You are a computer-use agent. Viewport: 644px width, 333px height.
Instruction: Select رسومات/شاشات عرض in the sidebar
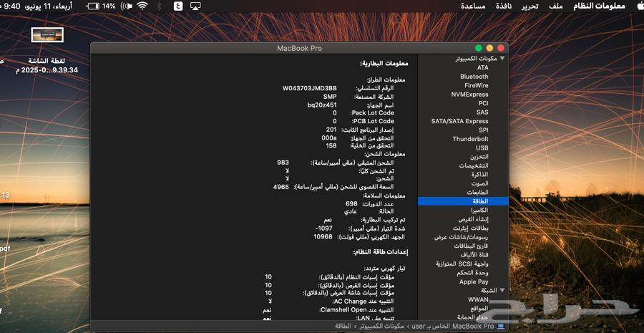462,237
